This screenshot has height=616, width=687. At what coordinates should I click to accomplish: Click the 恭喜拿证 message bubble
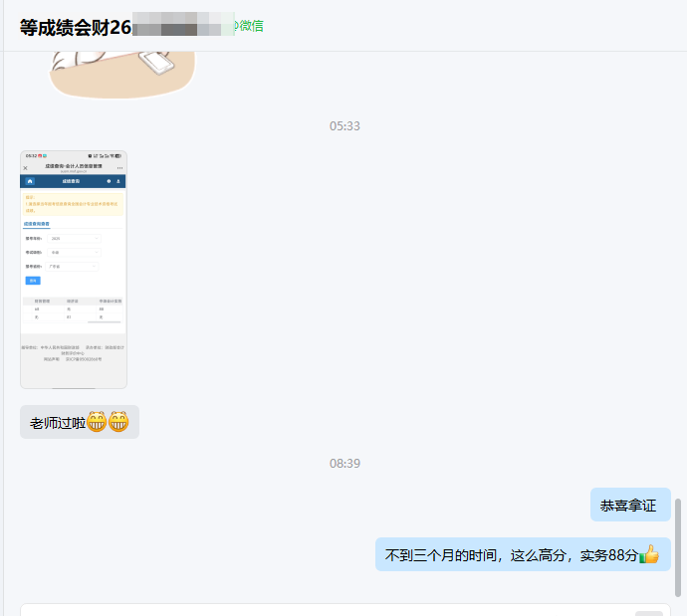(630, 505)
